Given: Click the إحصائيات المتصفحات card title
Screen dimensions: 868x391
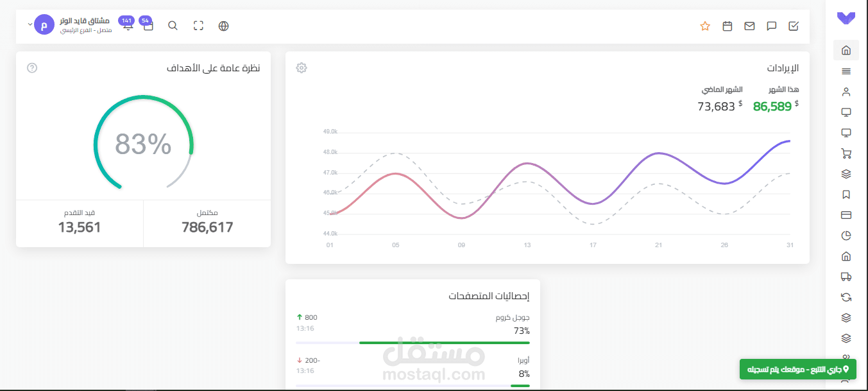Looking at the screenshot, I should point(489,296).
